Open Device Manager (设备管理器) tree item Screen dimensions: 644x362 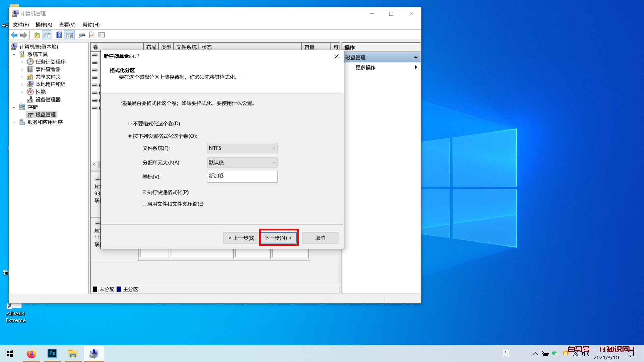(48, 100)
